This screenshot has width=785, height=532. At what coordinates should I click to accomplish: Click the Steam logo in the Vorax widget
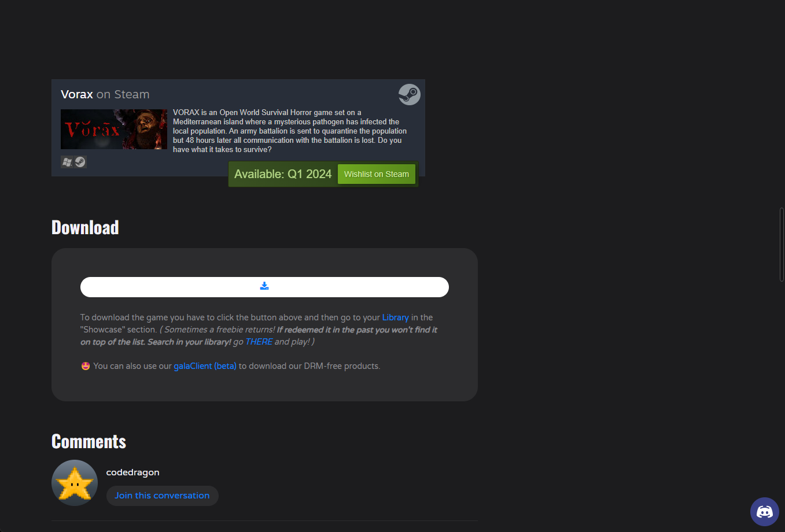pos(409,94)
